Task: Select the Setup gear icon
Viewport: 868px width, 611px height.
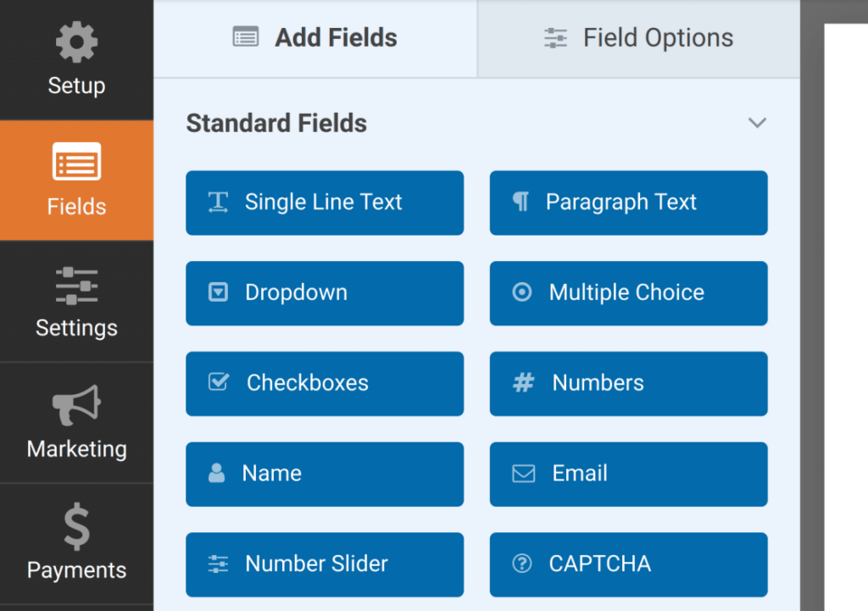Action: pyautogui.click(x=76, y=41)
